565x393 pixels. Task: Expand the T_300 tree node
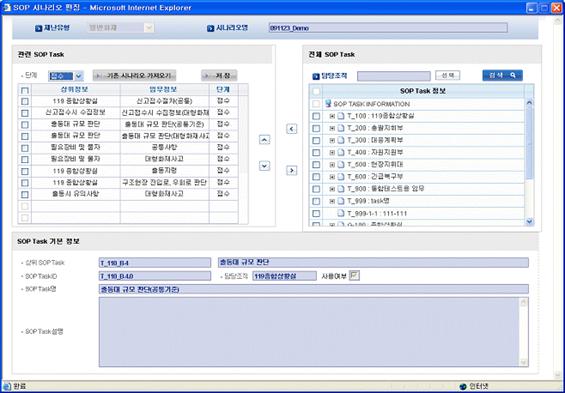click(332, 140)
